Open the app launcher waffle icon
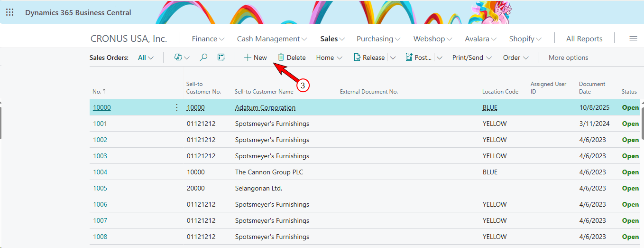 click(x=9, y=12)
